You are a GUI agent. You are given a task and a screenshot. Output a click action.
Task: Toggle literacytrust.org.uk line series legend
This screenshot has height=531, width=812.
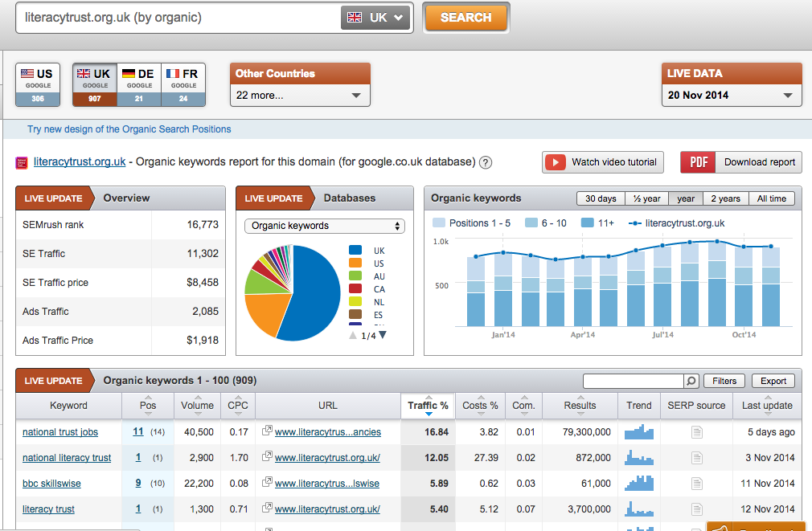[676, 223]
